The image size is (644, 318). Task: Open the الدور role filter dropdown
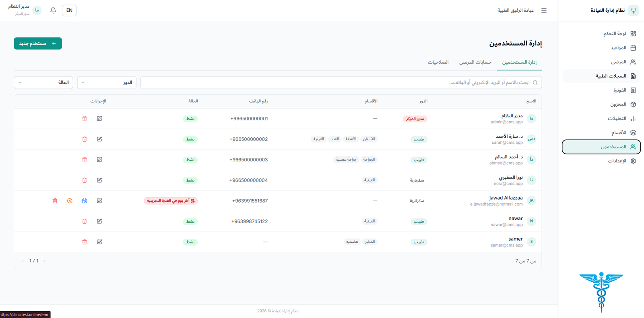tap(107, 83)
